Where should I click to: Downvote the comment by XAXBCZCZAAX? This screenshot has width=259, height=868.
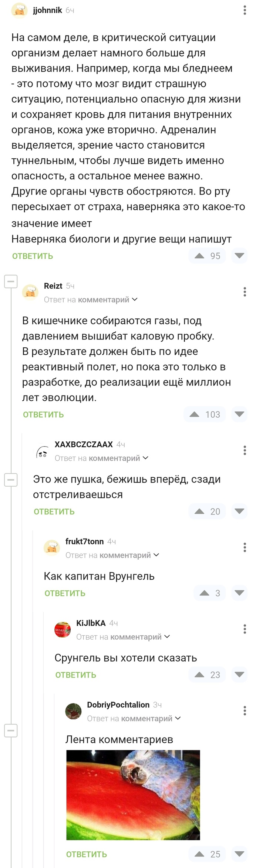pos(239,511)
